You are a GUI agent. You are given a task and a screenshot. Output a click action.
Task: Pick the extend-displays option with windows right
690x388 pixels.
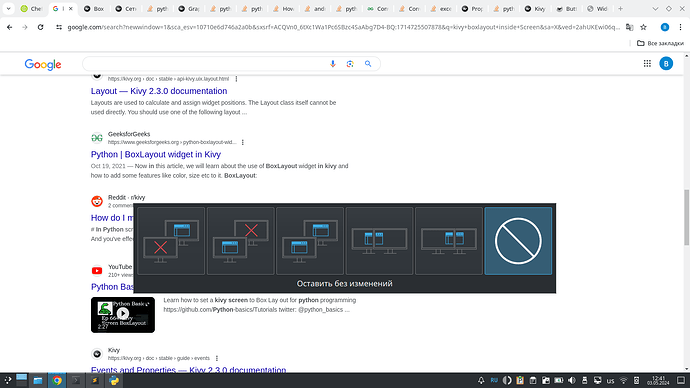[x=449, y=241]
